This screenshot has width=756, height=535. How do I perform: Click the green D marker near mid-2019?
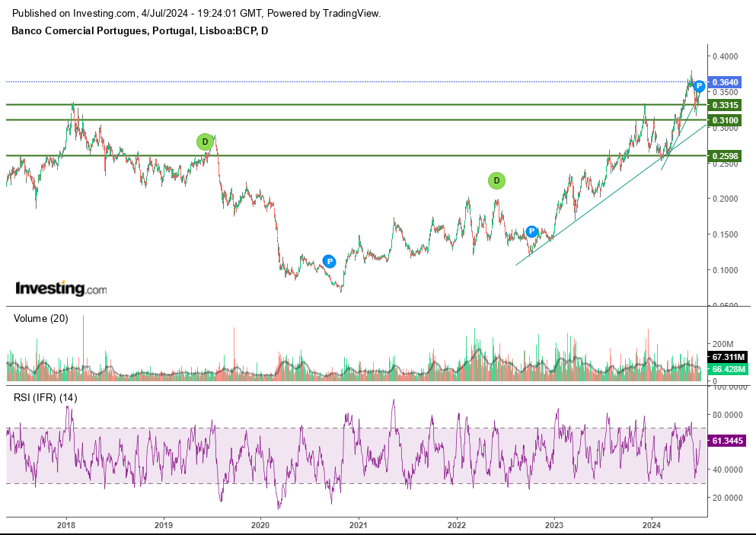click(205, 142)
